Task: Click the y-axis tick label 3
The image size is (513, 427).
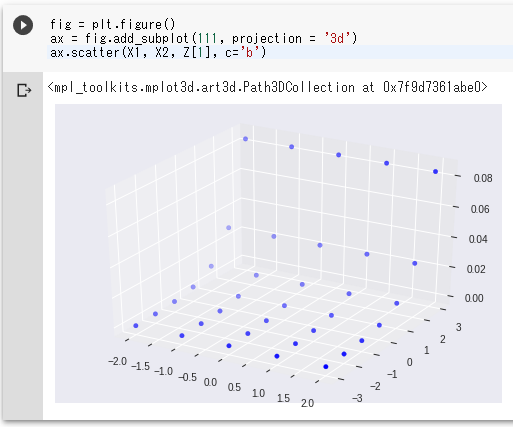Action: (x=459, y=327)
